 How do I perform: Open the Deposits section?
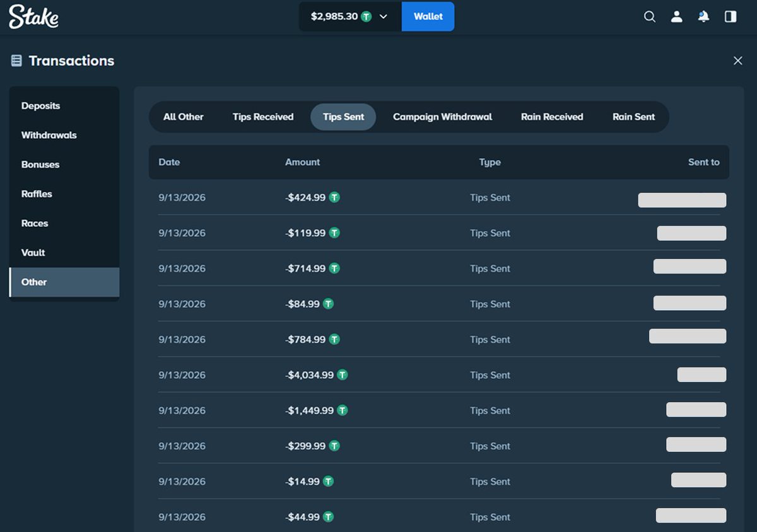64,106
